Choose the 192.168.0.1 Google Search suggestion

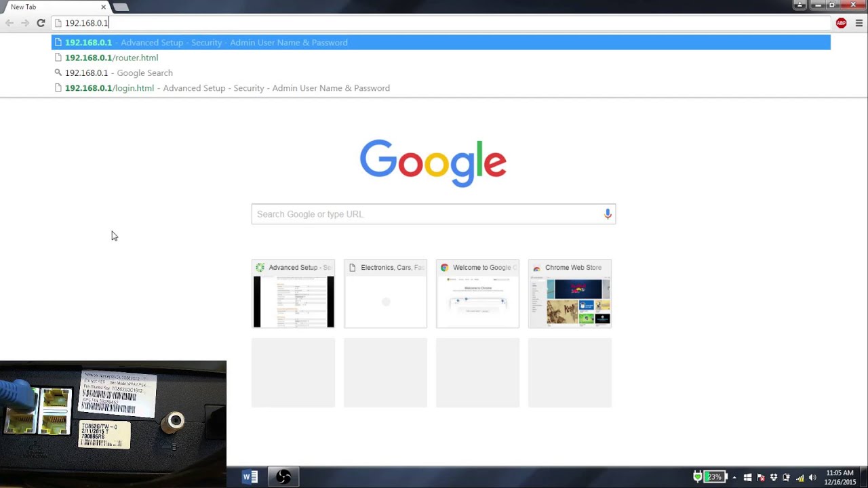coord(441,73)
